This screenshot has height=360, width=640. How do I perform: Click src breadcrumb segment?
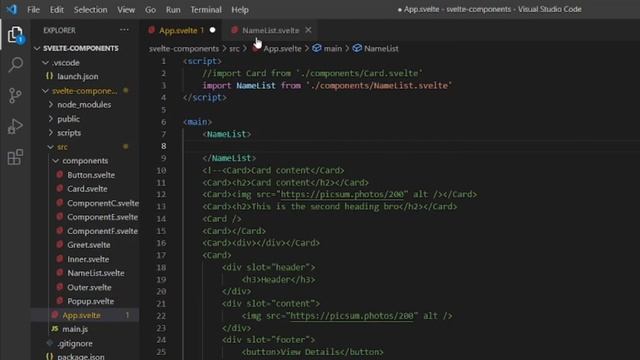[234, 49]
